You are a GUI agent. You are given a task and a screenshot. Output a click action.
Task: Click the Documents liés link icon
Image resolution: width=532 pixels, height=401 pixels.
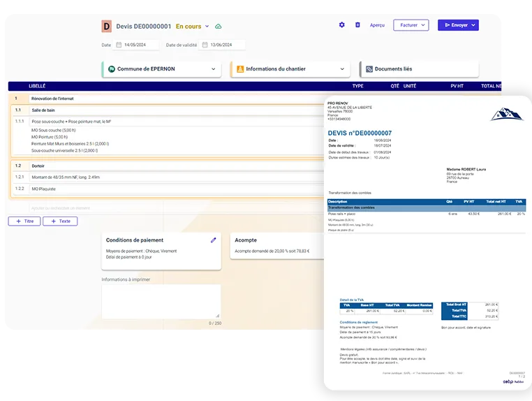368,69
